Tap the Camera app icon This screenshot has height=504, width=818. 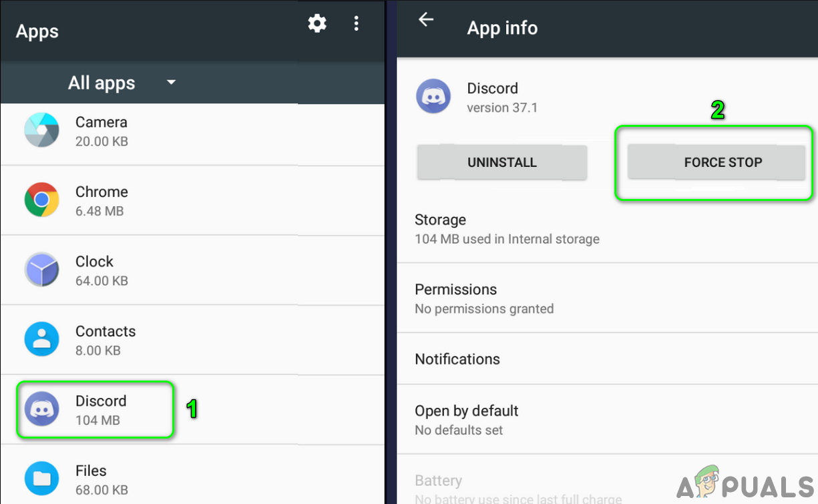click(41, 130)
